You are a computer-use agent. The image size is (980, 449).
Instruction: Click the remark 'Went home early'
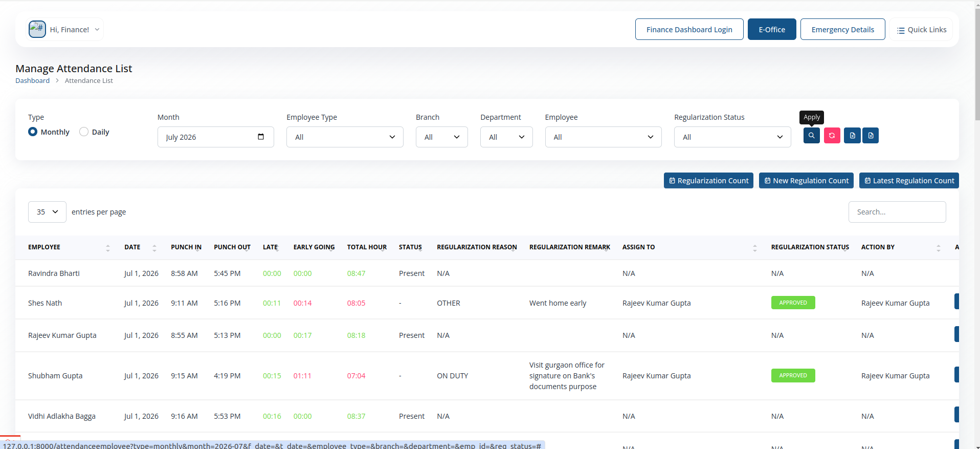(x=558, y=303)
